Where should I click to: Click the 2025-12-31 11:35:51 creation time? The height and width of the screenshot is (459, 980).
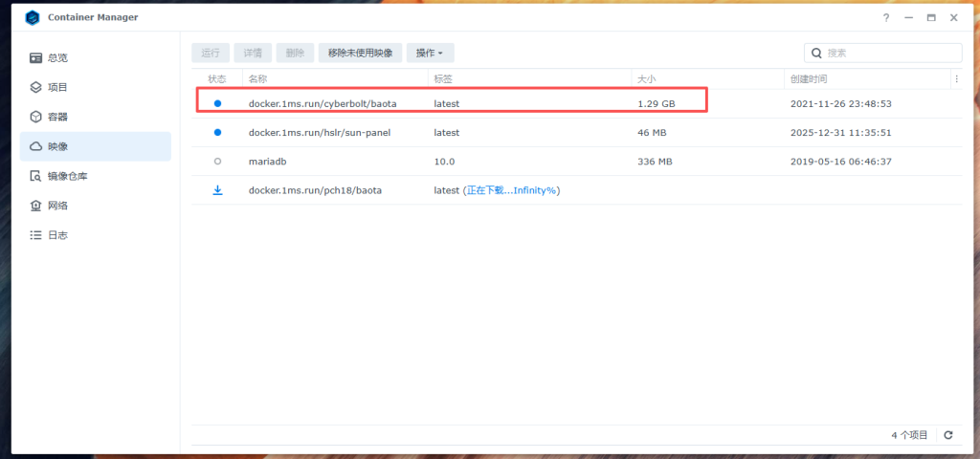coord(840,132)
